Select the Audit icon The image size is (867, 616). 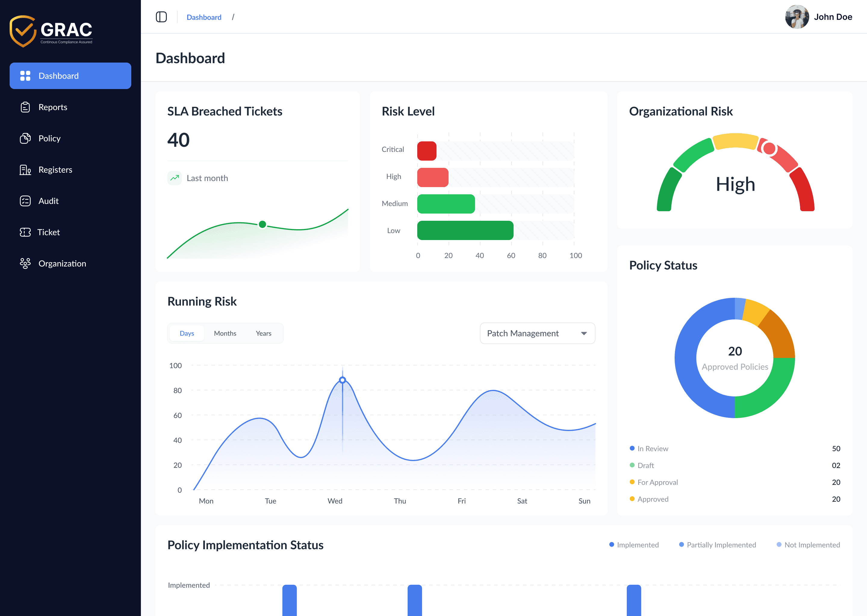tap(25, 201)
